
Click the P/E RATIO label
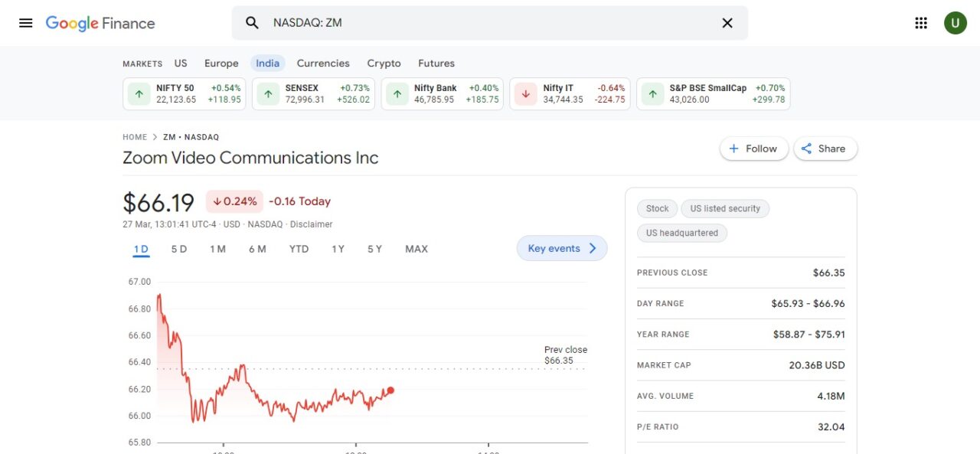coord(658,427)
